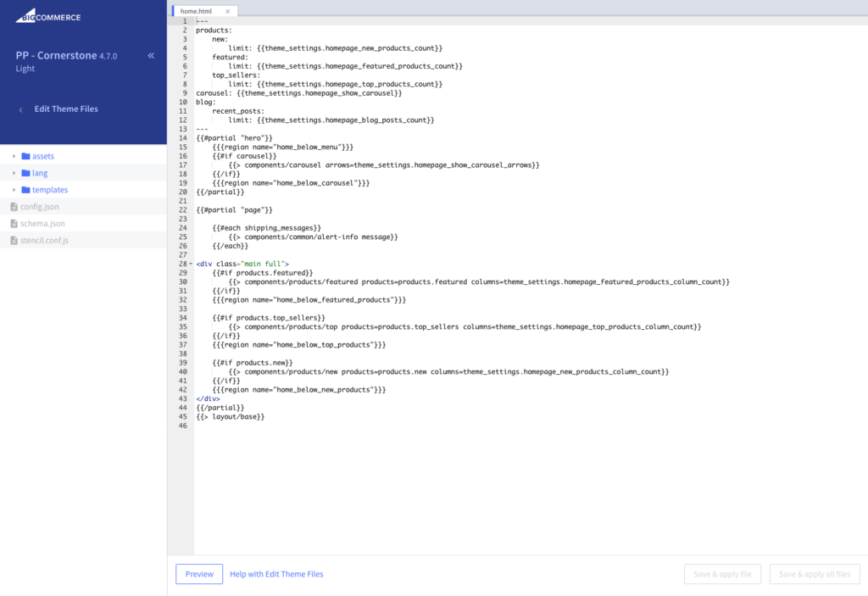This screenshot has width=868, height=596.
Task: Click region home_below_new_products on line 42
Action: [x=299, y=390]
